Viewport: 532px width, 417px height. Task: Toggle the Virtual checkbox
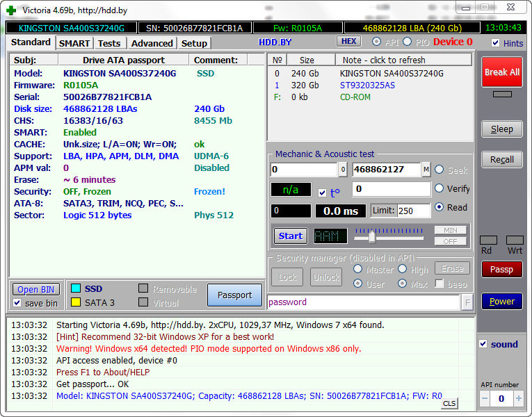[x=143, y=302]
